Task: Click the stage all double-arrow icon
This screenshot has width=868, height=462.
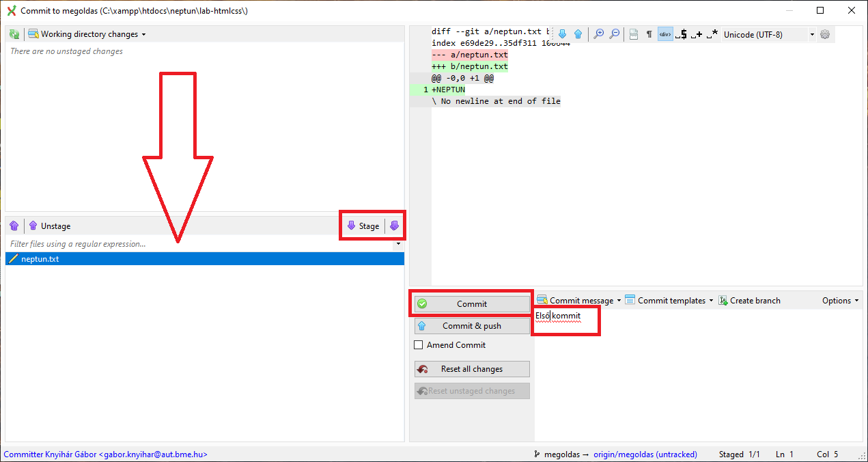Action: pyautogui.click(x=394, y=226)
